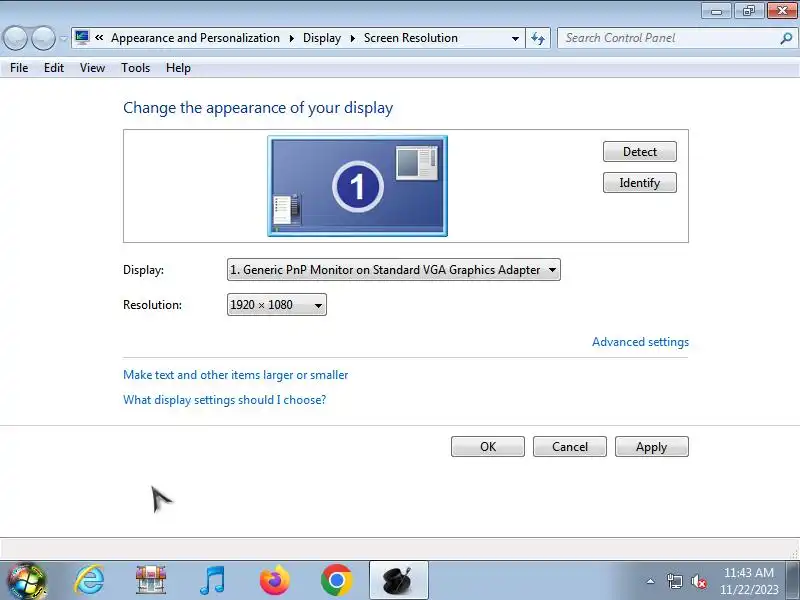
Task: Launch Firefox from taskbar
Action: 274,581
